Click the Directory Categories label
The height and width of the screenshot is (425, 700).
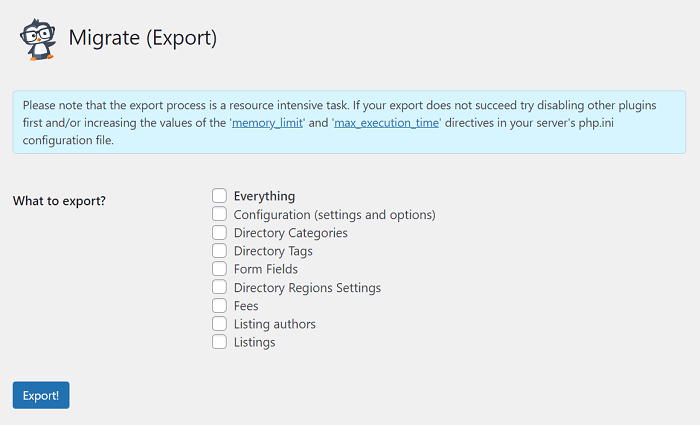coord(291,233)
